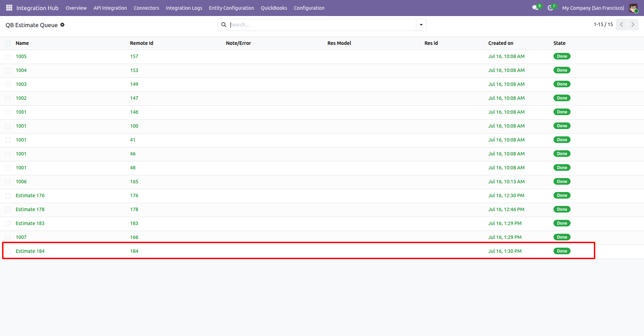Image resolution: width=644 pixels, height=336 pixels.
Task: Check the row 1007 checkbox
Action: tap(8, 238)
